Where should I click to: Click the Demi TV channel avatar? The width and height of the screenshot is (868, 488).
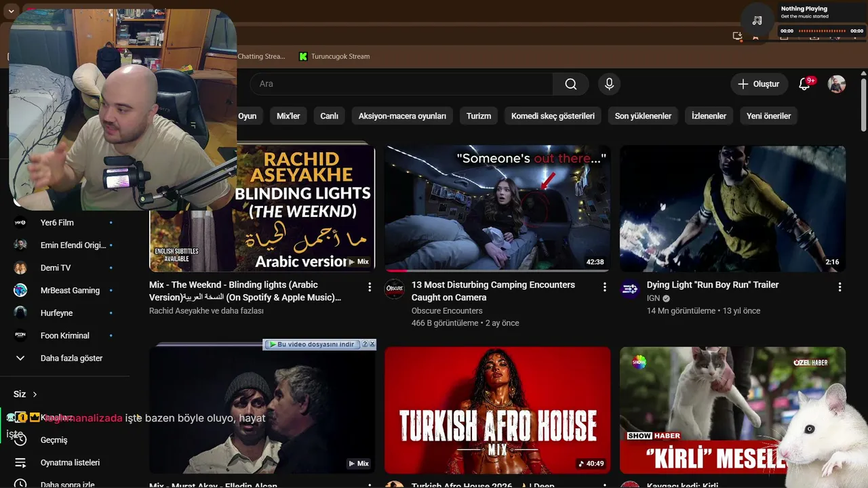pyautogui.click(x=20, y=268)
